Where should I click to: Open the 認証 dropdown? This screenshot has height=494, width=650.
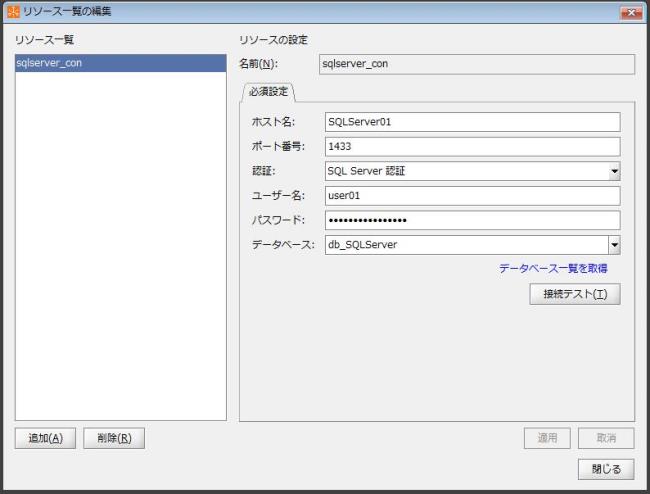point(614,171)
